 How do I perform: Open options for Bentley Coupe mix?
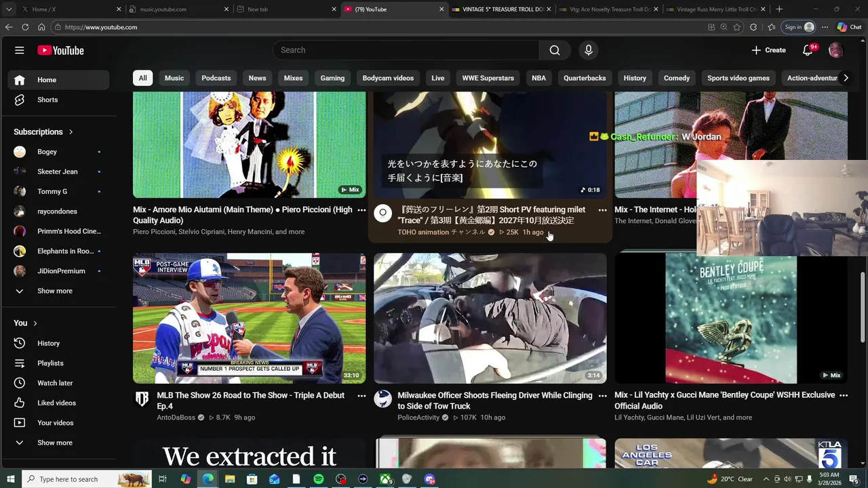[x=844, y=395]
